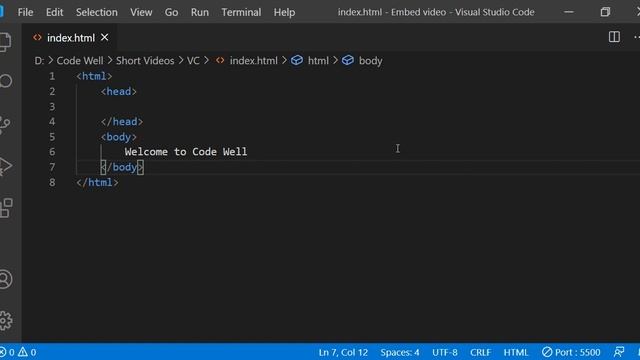Screen dimensions: 640x360
Task: Change language mode HTML in status bar
Action: point(516,352)
